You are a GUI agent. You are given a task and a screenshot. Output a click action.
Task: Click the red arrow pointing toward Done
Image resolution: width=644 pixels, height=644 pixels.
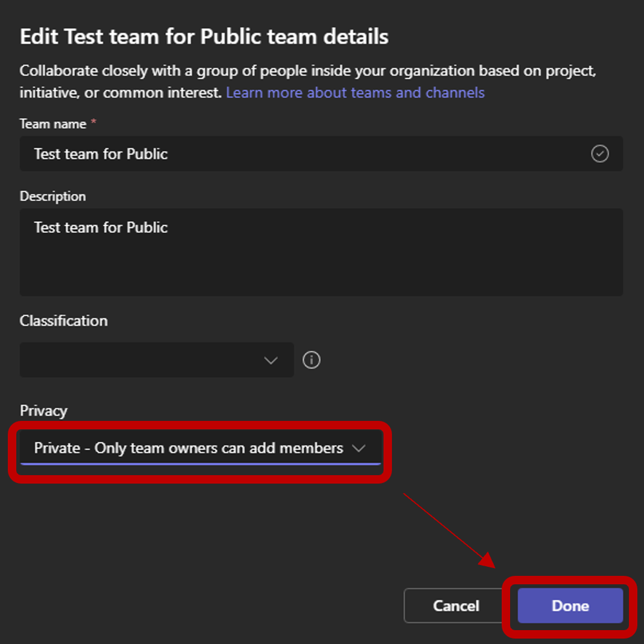tap(449, 531)
